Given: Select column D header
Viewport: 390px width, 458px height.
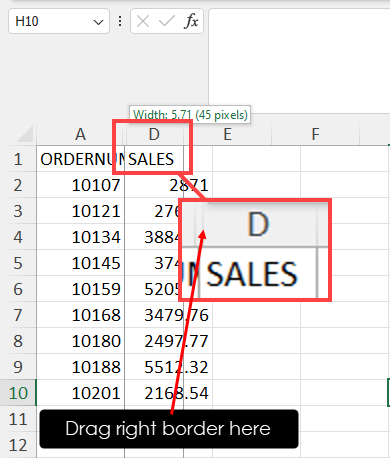Looking at the screenshot, I should (x=154, y=134).
